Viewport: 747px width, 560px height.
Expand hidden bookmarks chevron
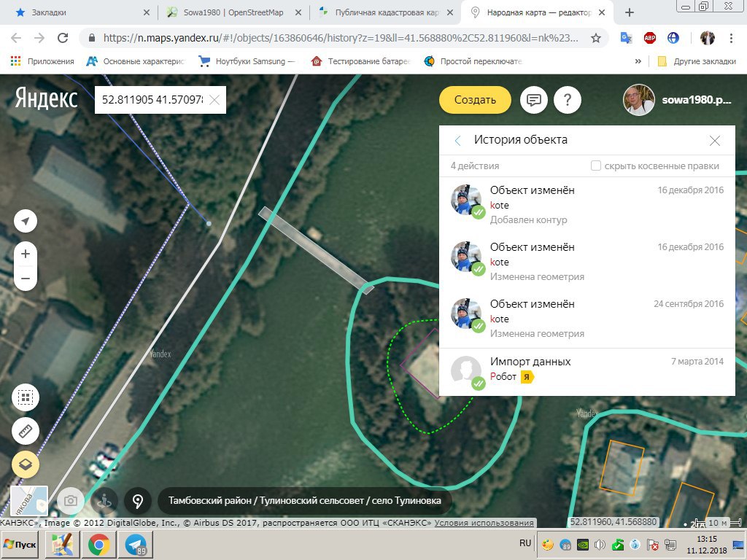(638, 61)
